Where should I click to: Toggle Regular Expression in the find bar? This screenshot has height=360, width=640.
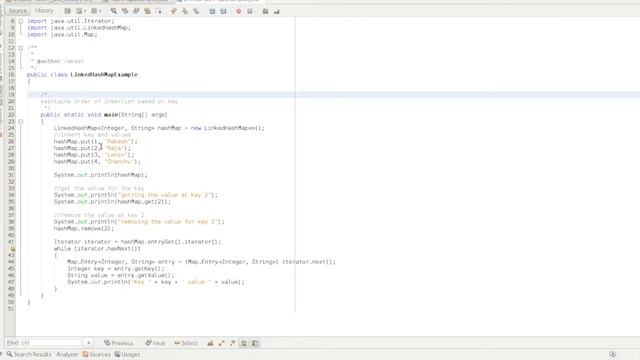(x=233, y=343)
